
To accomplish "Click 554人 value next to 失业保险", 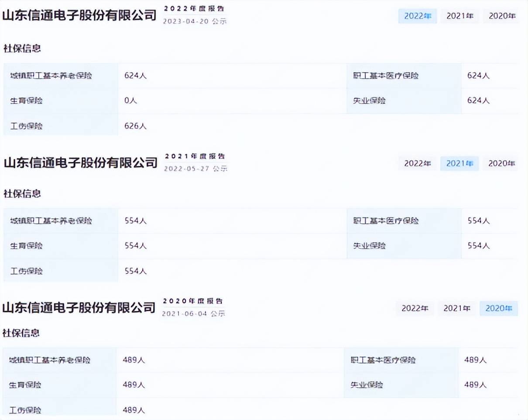I will (x=478, y=246).
